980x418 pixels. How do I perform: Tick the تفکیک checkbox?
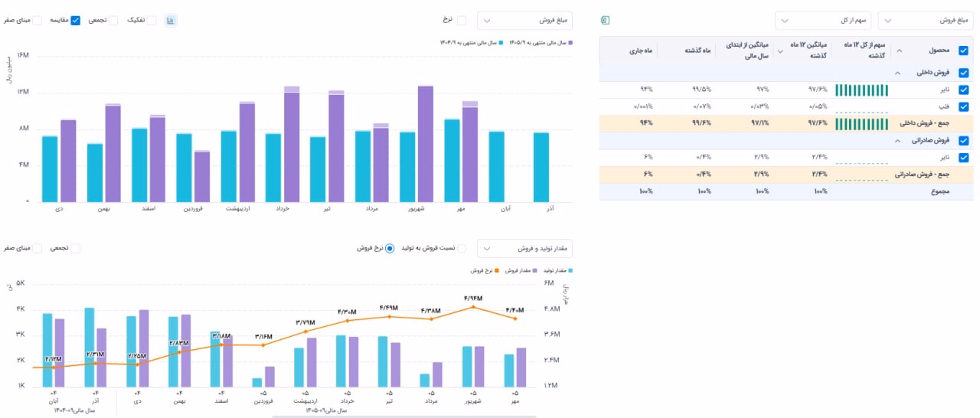point(152,21)
